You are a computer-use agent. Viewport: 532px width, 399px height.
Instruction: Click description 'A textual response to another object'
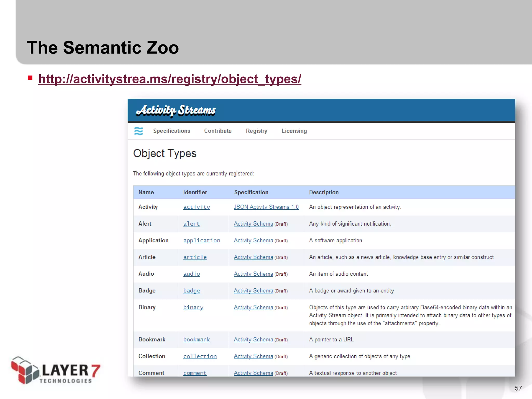tap(353, 373)
